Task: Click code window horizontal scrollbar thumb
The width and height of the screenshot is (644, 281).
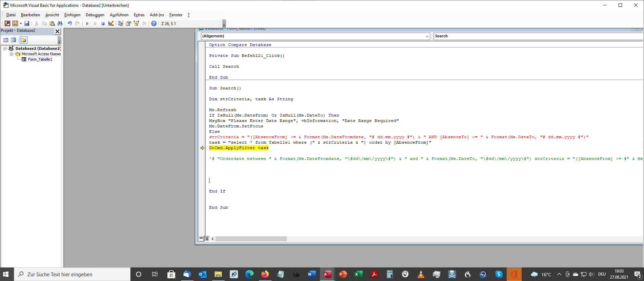Action: (x=251, y=239)
